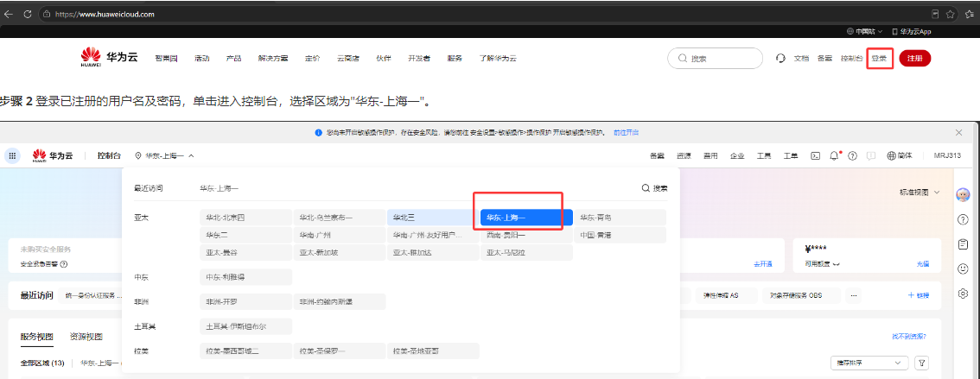Select region 拉美-圣地亚哥
This screenshot has width=980, height=379.
[432, 351]
